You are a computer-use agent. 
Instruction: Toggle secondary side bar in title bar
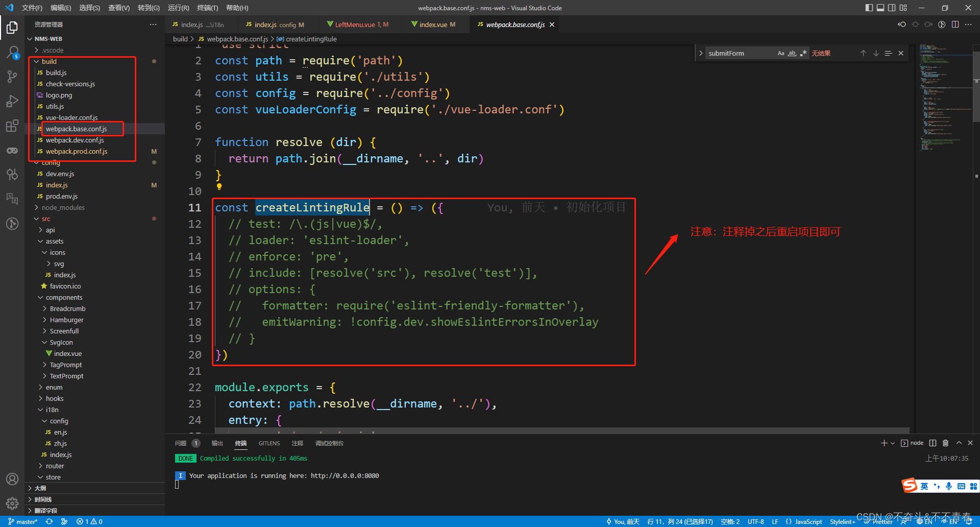pyautogui.click(x=892, y=8)
